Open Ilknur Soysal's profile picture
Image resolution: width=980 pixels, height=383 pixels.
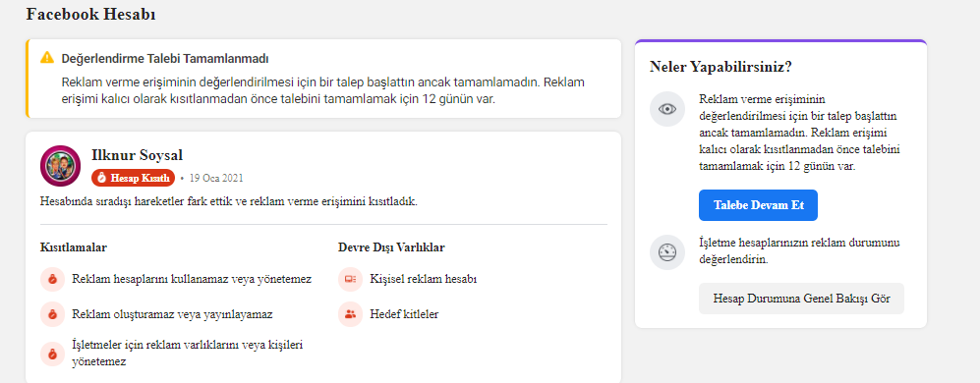pyautogui.click(x=60, y=166)
